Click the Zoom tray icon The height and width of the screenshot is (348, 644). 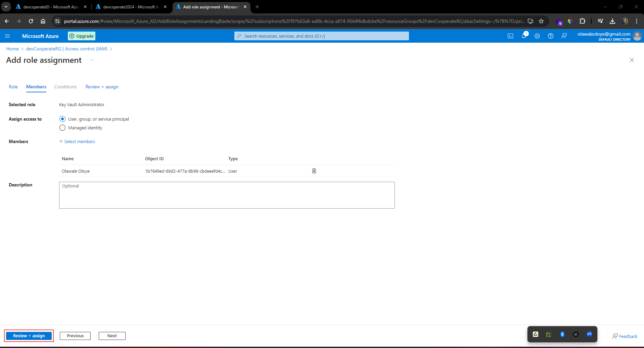589,334
